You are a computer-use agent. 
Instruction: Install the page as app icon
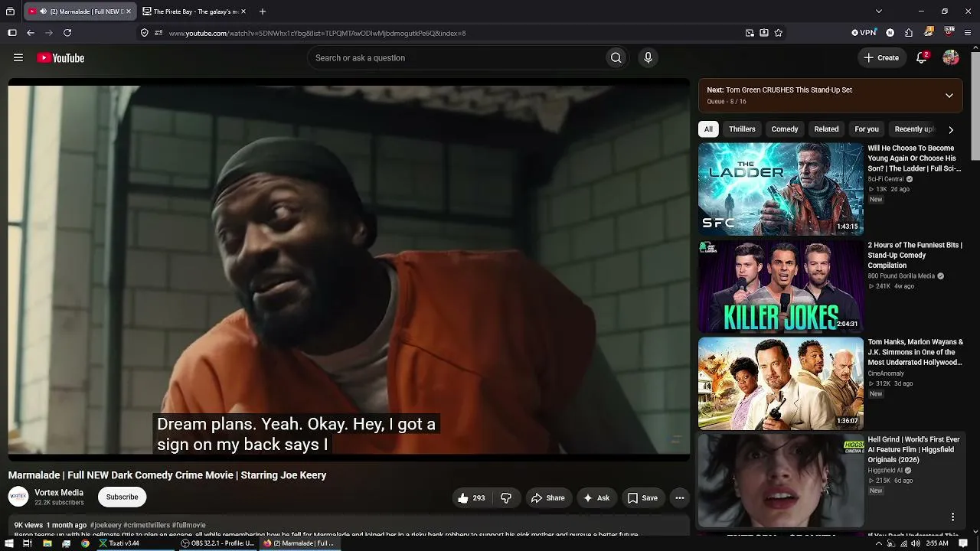point(764,33)
